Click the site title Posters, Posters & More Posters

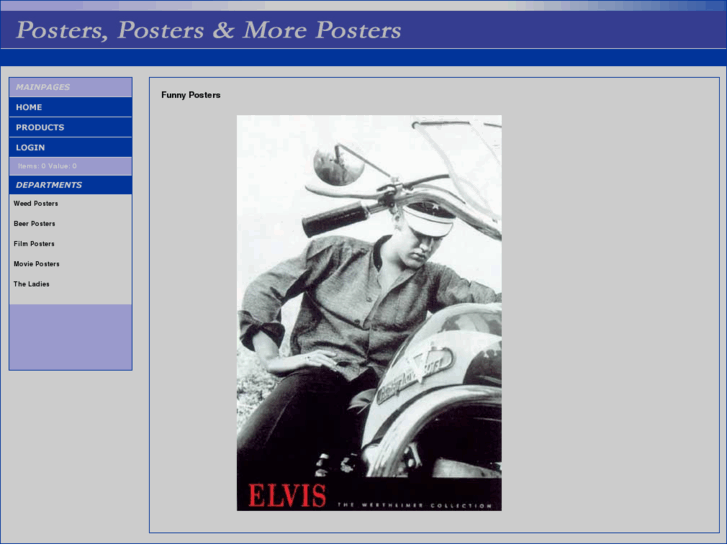pos(209,30)
